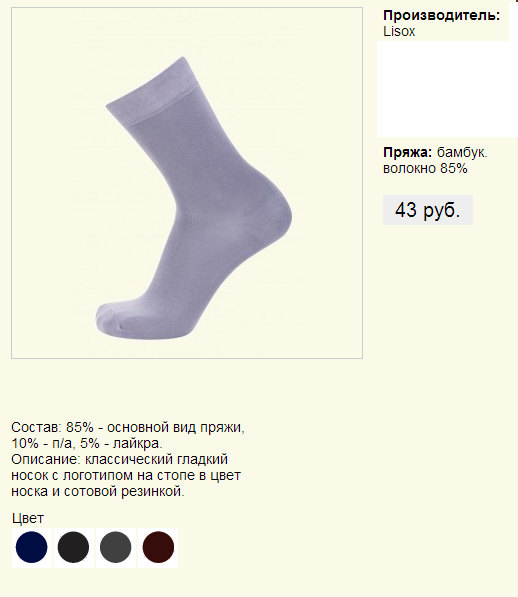This screenshot has width=518, height=597.
Task: Click the 'носок с логотипом на стопе' line
Action: point(126,475)
